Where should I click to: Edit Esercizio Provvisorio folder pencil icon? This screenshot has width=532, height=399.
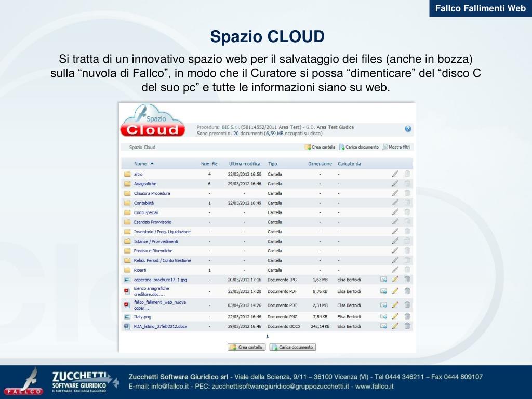coord(395,221)
